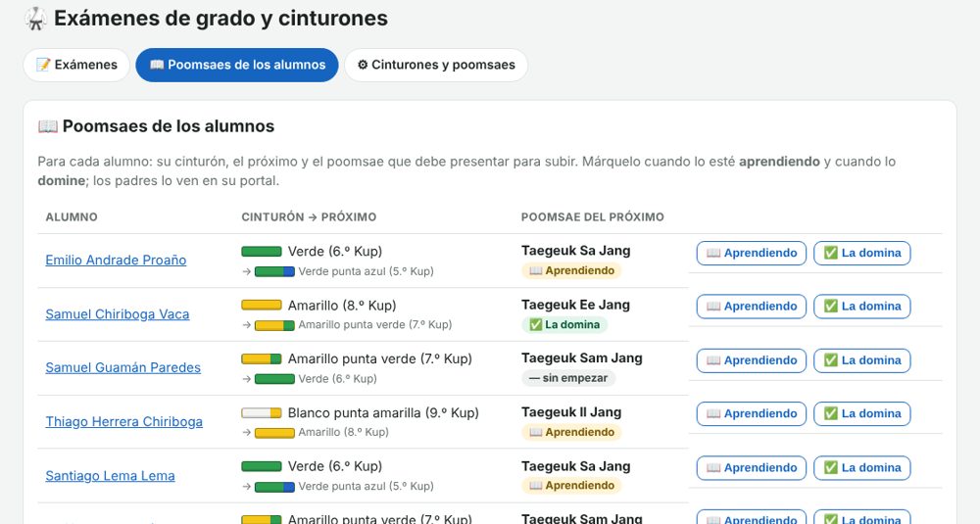The height and width of the screenshot is (524, 980).
Task: Click the POOMSAE DEL PRÓXIMO column header
Action: [x=593, y=217]
